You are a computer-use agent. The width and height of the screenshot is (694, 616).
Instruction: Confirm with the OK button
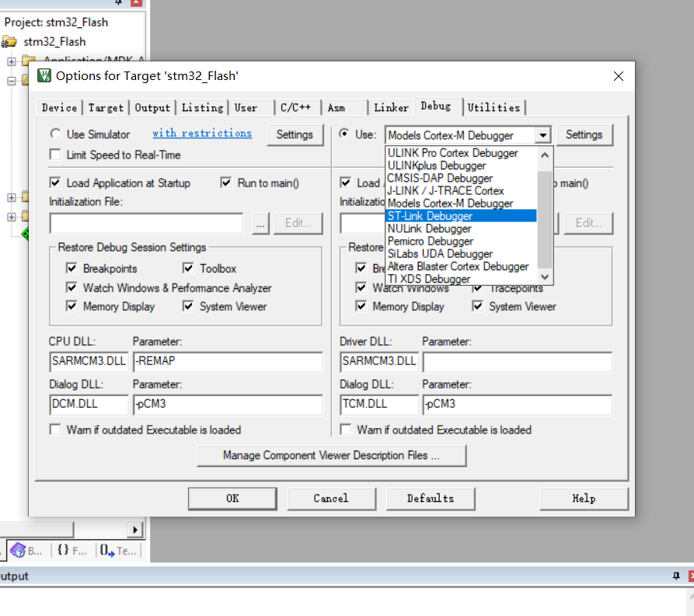[x=233, y=499]
